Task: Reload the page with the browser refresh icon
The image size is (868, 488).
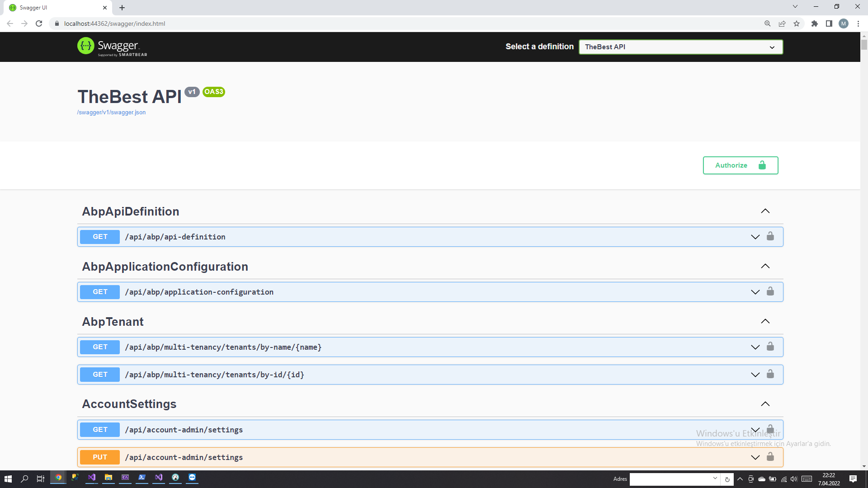Action: pos(39,23)
